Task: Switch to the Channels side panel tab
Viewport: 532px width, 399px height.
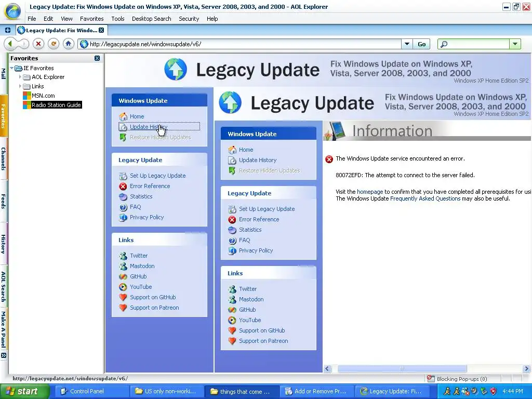Action: pos(4,159)
